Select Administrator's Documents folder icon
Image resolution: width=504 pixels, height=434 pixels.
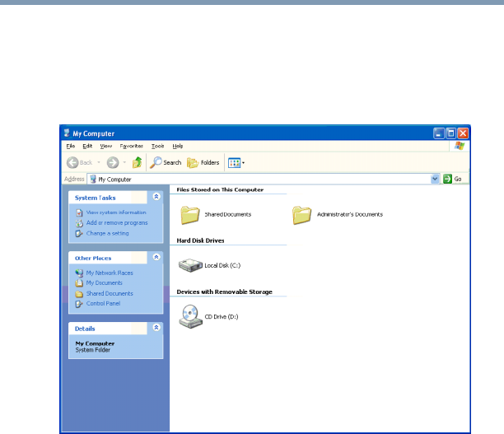click(301, 215)
